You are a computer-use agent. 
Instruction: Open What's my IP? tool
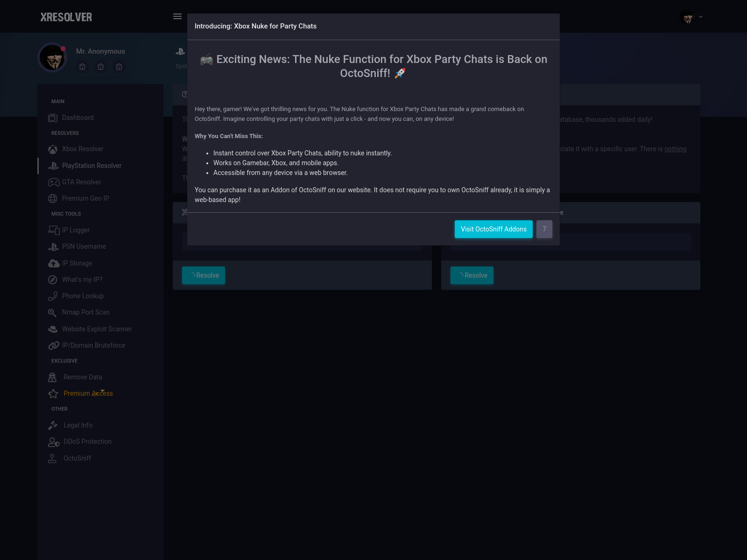coord(82,280)
